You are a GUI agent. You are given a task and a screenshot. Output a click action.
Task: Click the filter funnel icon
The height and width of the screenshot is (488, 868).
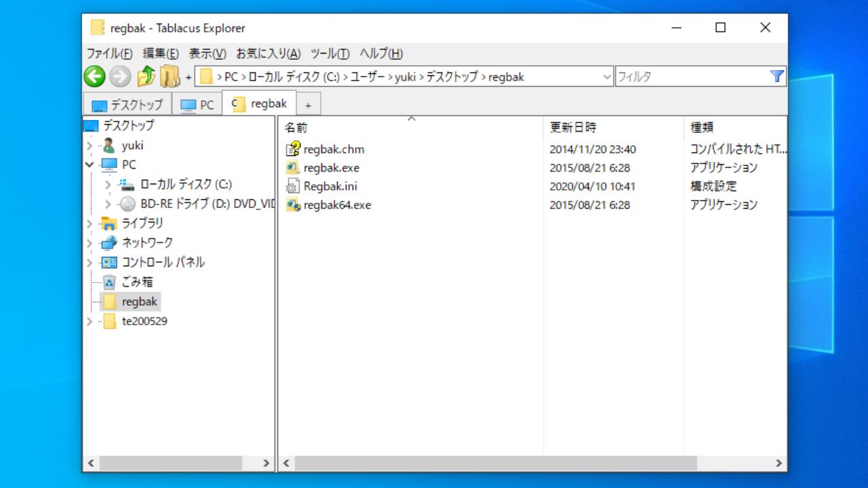click(777, 77)
